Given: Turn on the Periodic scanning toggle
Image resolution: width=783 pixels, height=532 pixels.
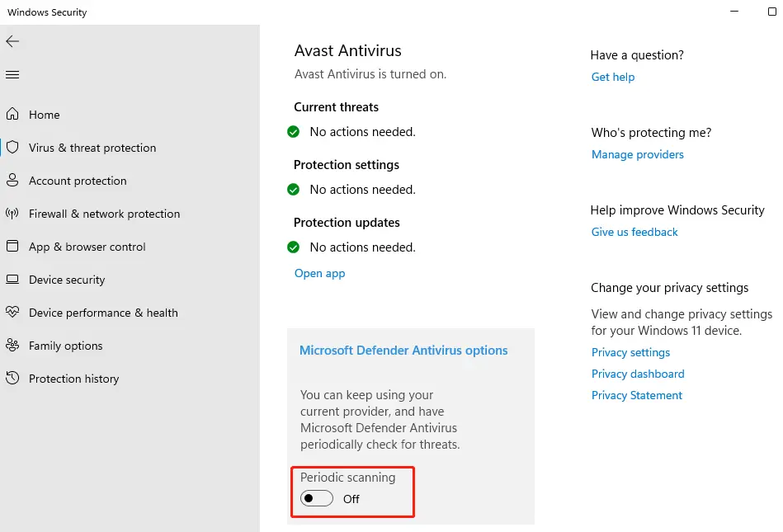Looking at the screenshot, I should 317,498.
